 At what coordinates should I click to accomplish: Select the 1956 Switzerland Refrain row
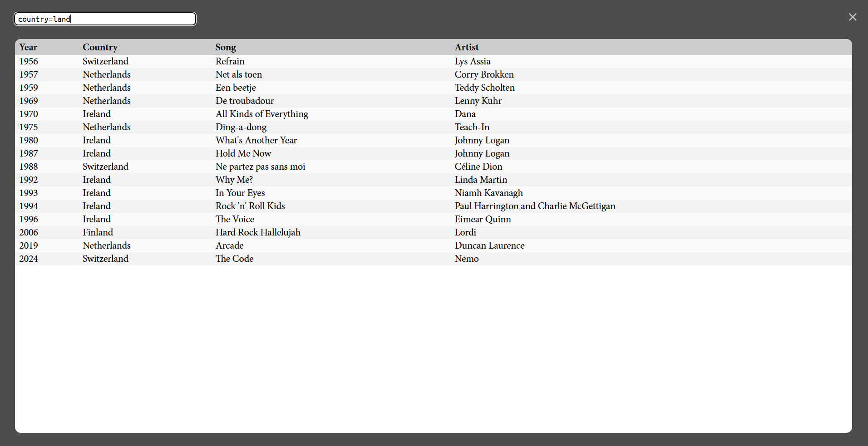(230, 61)
